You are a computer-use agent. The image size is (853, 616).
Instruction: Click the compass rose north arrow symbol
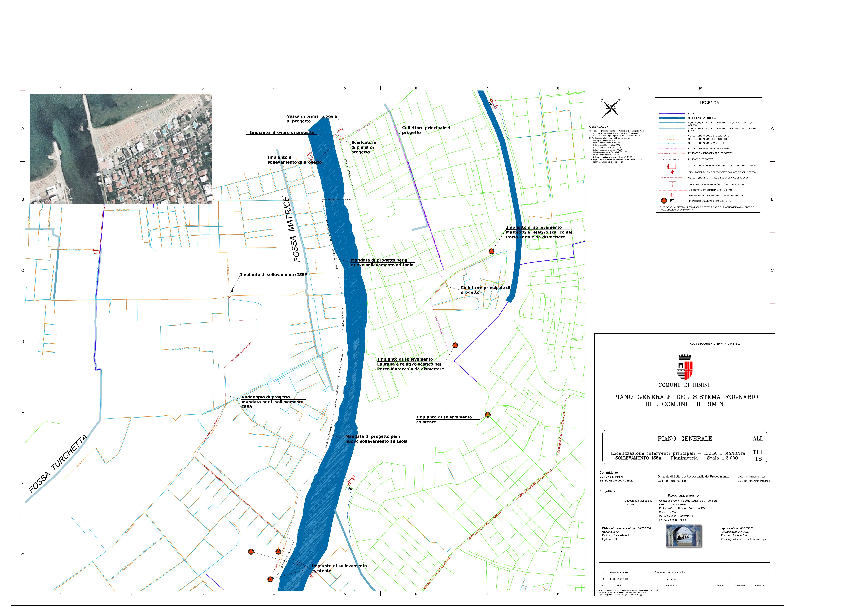[x=611, y=108]
